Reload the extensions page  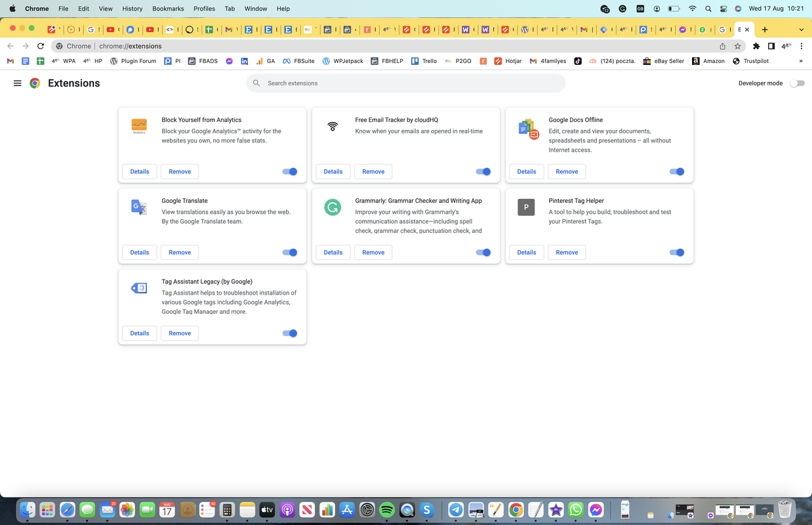click(x=41, y=46)
